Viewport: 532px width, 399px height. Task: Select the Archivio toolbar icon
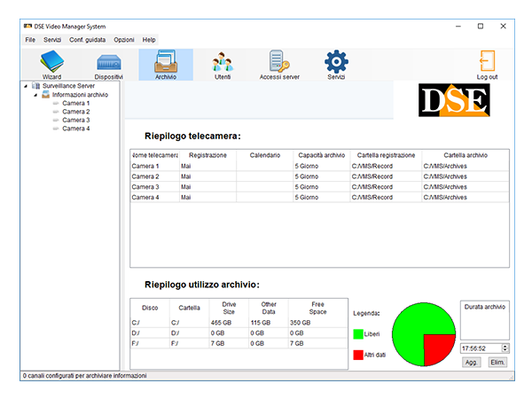coord(165,64)
